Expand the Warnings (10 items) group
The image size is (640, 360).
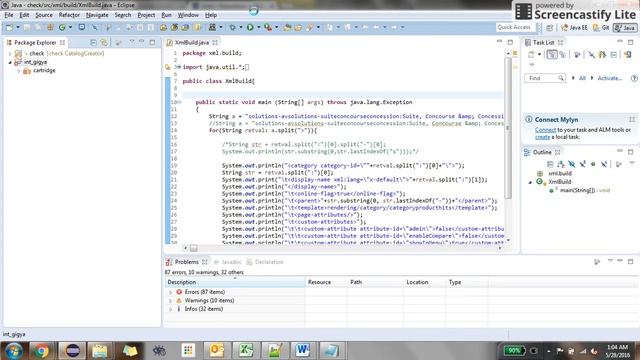coord(170,301)
